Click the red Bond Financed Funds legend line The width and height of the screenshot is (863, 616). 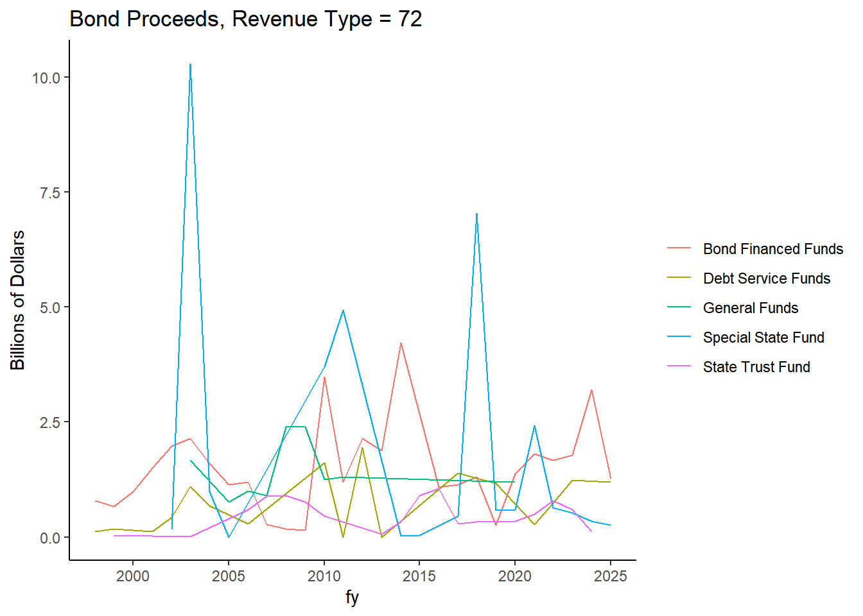point(679,248)
